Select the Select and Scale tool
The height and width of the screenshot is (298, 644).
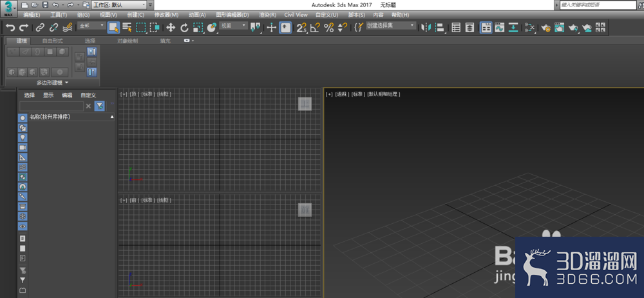pos(198,28)
